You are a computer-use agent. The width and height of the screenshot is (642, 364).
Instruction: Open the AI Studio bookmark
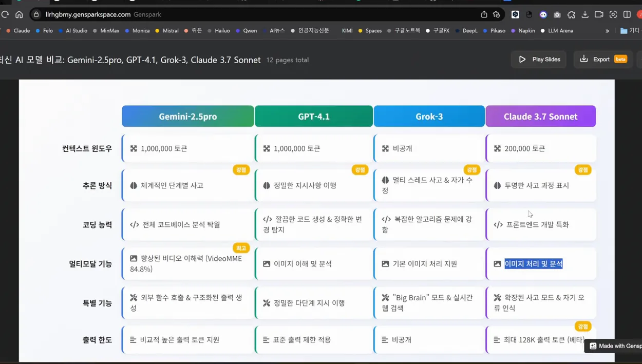(x=73, y=31)
